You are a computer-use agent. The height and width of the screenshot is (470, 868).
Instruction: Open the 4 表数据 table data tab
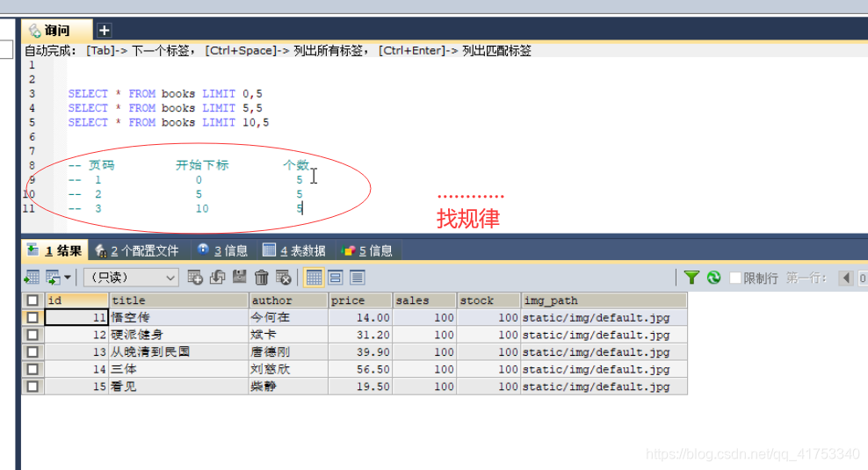pos(294,250)
